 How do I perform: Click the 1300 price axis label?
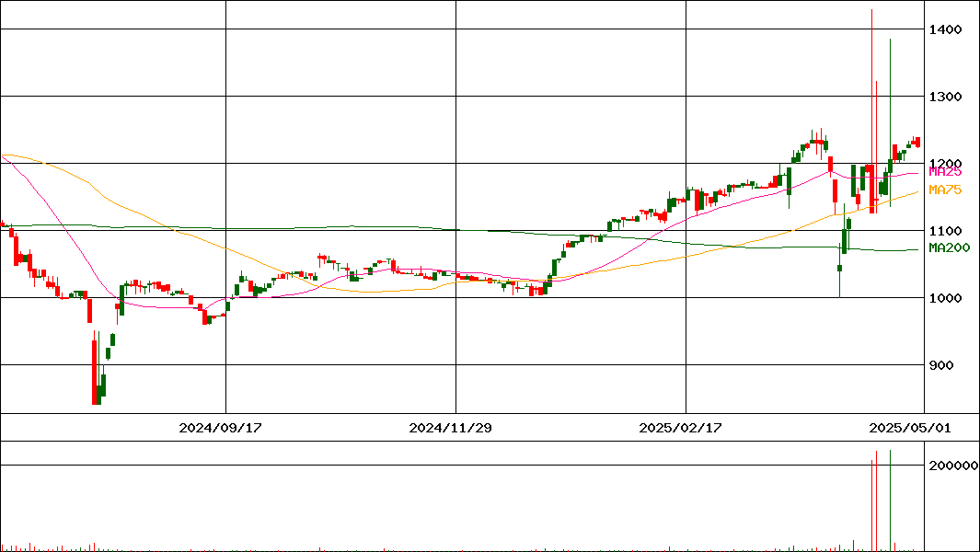[x=945, y=97]
